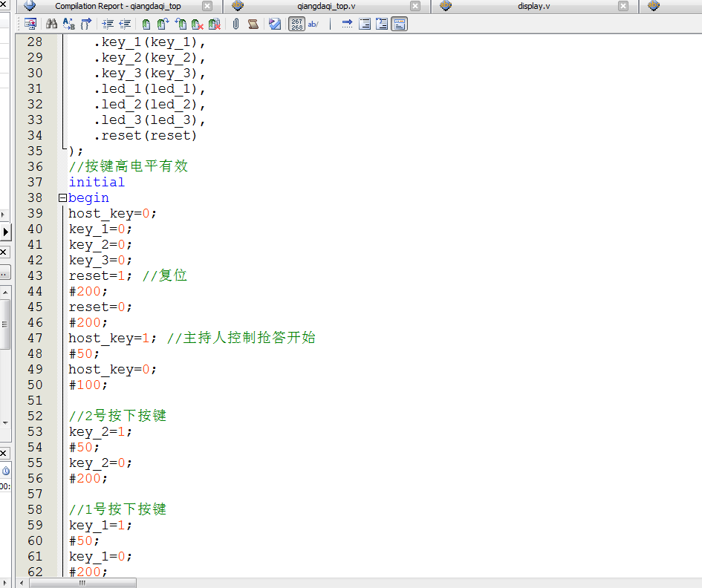Viewport: 702px width, 588px height.
Task: Close the display.v tab
Action: (623, 6)
